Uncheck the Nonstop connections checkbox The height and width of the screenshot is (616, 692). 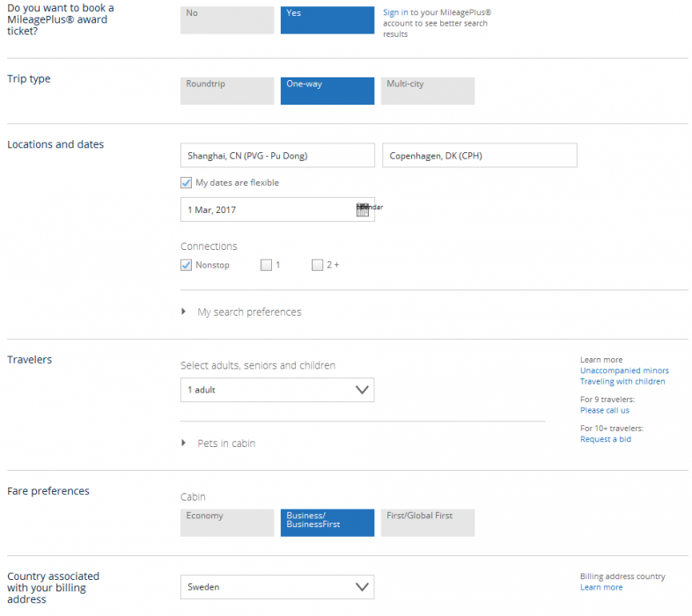pos(186,265)
